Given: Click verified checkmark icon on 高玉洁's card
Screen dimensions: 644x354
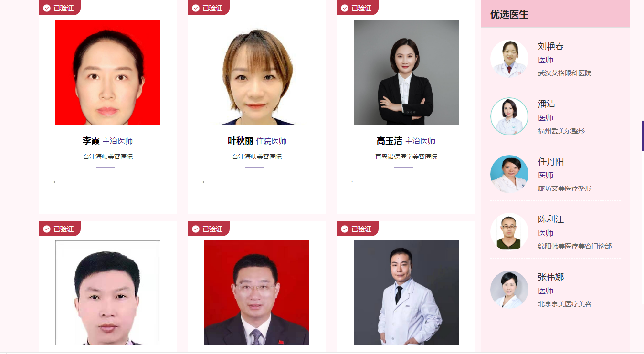Looking at the screenshot, I should pos(345,8).
